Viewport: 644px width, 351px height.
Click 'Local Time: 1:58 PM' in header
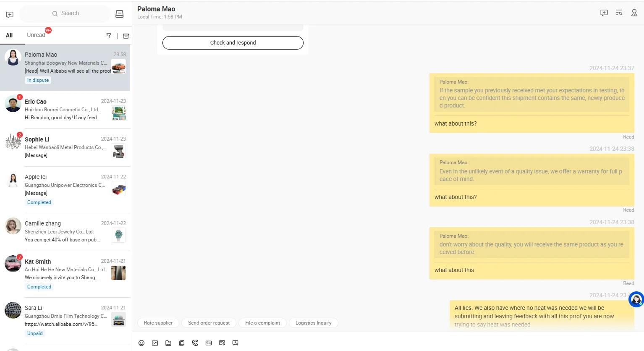point(160,17)
